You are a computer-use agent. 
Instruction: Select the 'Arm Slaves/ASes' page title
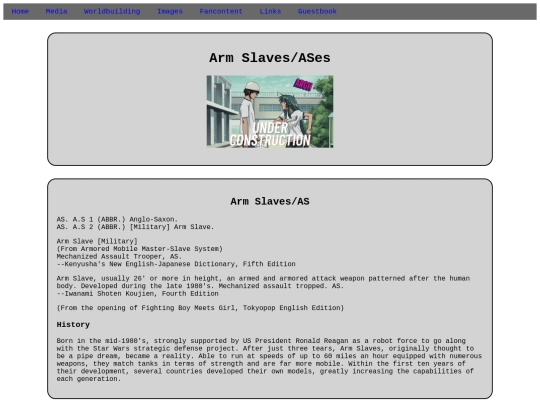coord(270,58)
